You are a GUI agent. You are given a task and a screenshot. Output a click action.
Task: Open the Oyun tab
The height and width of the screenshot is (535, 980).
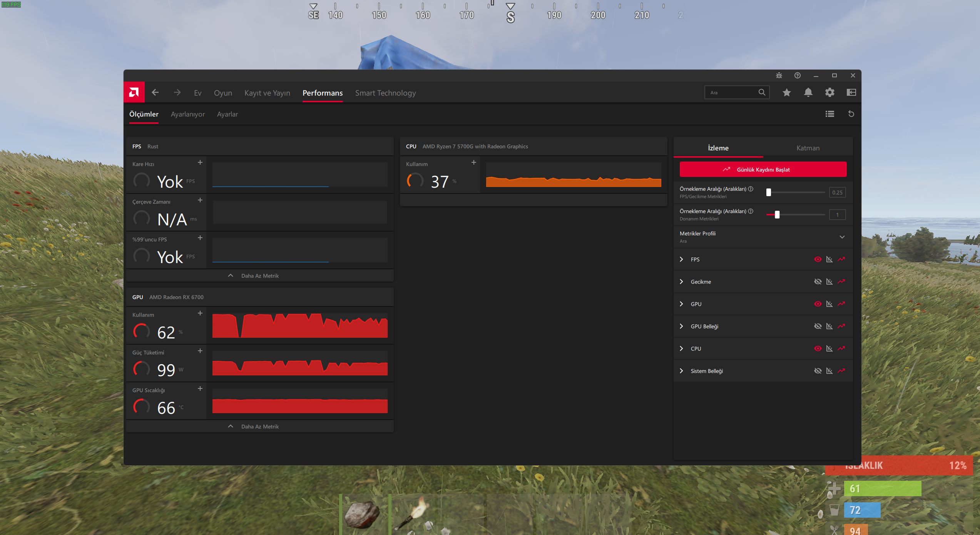click(223, 93)
